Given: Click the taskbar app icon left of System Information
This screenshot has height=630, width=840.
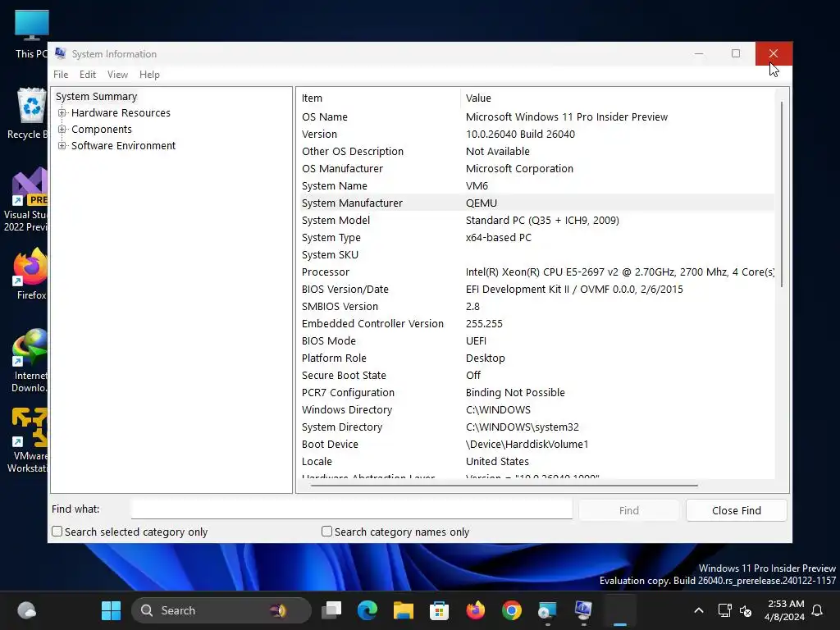Looking at the screenshot, I should (x=547, y=610).
